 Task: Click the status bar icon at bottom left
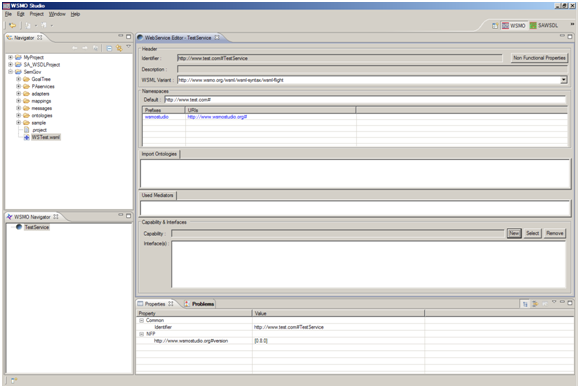(14, 380)
